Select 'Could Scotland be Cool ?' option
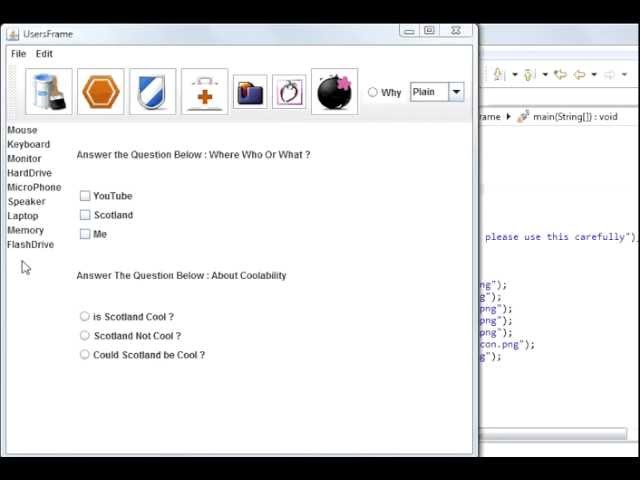 click(84, 354)
